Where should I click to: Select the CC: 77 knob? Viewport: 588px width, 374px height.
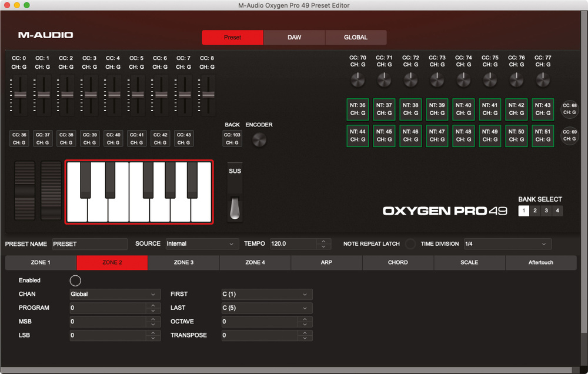(543, 80)
